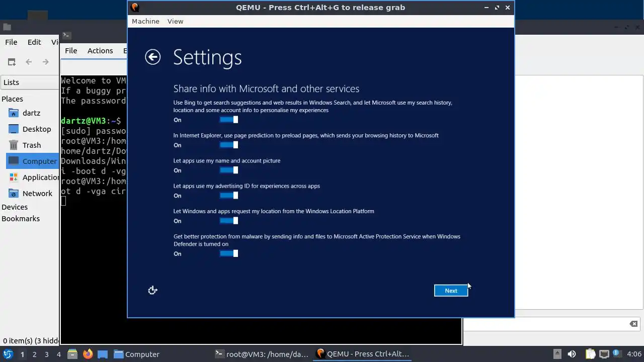
Task: Select dartz home folder in Places
Action: (30, 113)
